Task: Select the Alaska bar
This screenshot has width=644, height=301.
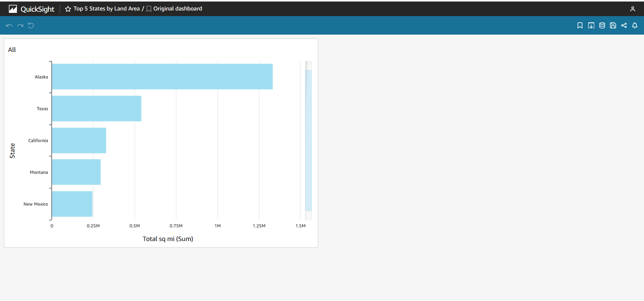Action: coord(162,76)
